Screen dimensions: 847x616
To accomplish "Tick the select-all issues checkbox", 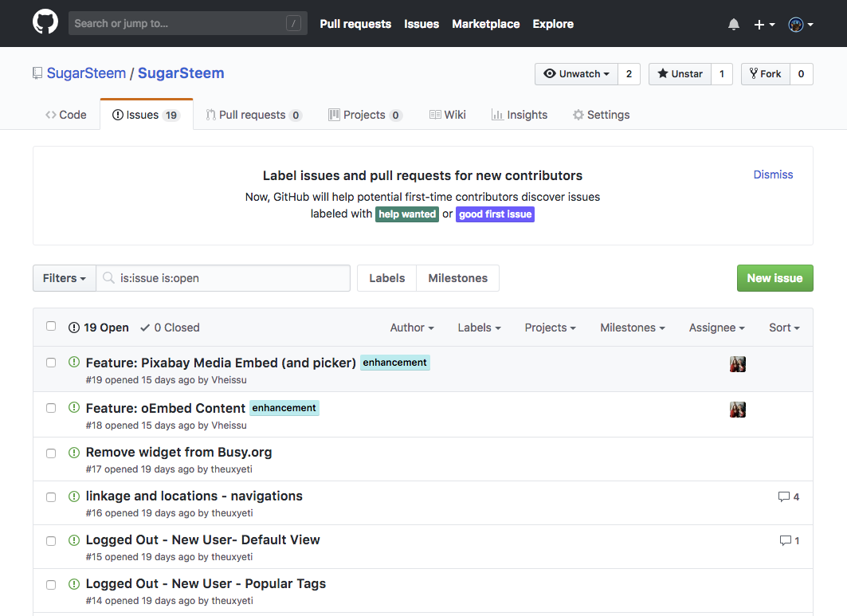I will pos(51,326).
